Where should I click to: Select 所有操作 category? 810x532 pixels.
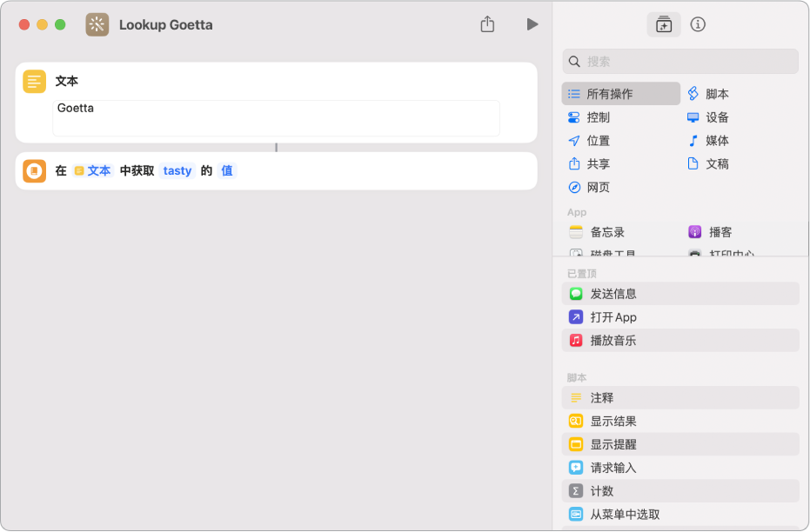coord(621,93)
